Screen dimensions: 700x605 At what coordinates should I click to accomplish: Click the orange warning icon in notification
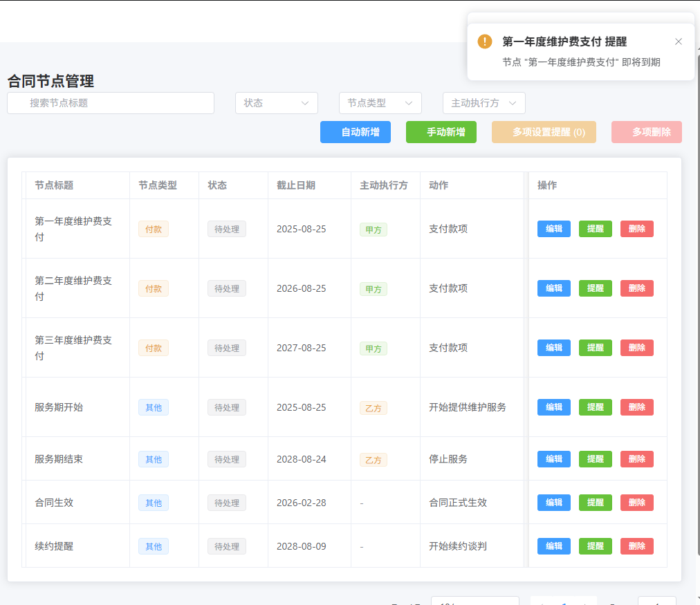click(484, 41)
